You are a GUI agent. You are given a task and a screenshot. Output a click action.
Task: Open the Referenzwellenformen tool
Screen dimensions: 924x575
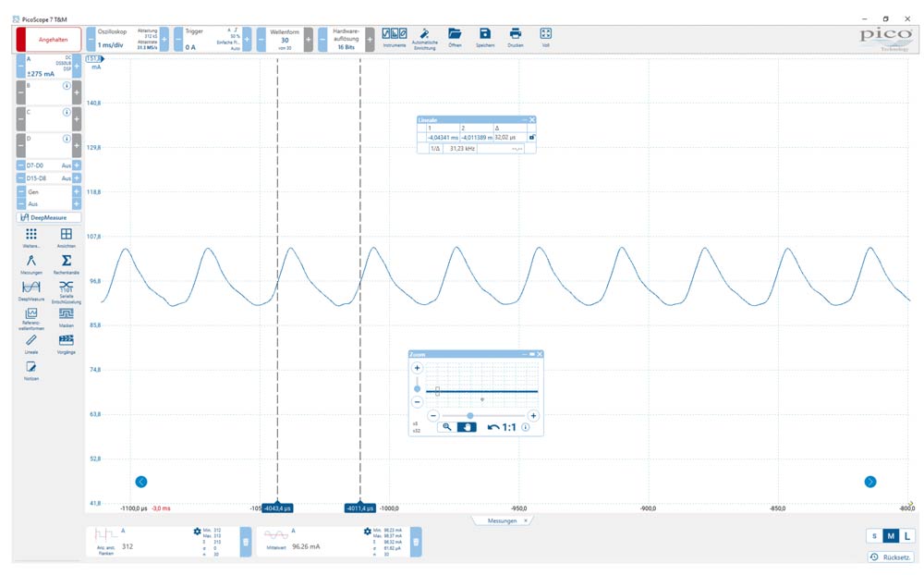pyautogui.click(x=31, y=314)
